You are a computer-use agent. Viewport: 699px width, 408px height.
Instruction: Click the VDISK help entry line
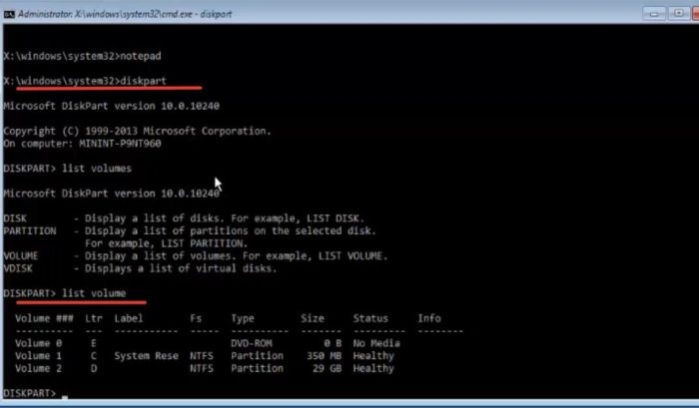point(140,268)
